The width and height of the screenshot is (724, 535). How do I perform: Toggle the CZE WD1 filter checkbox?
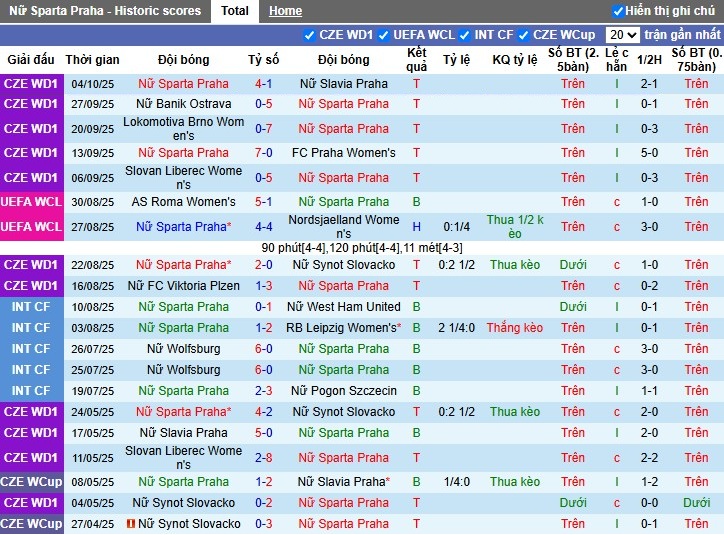309,35
